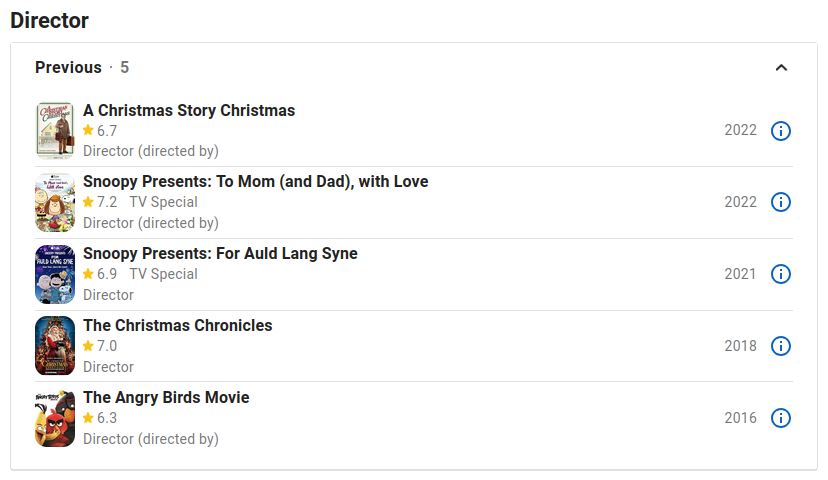
Task: Select A Christmas Story Christmas poster thumbnail
Action: (55, 130)
